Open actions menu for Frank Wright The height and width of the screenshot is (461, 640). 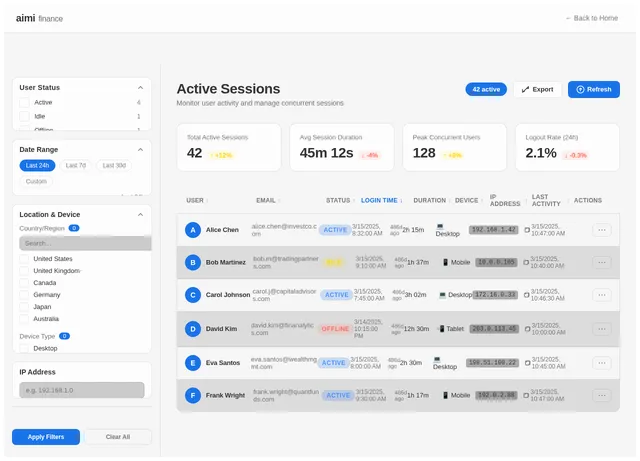pyautogui.click(x=602, y=395)
